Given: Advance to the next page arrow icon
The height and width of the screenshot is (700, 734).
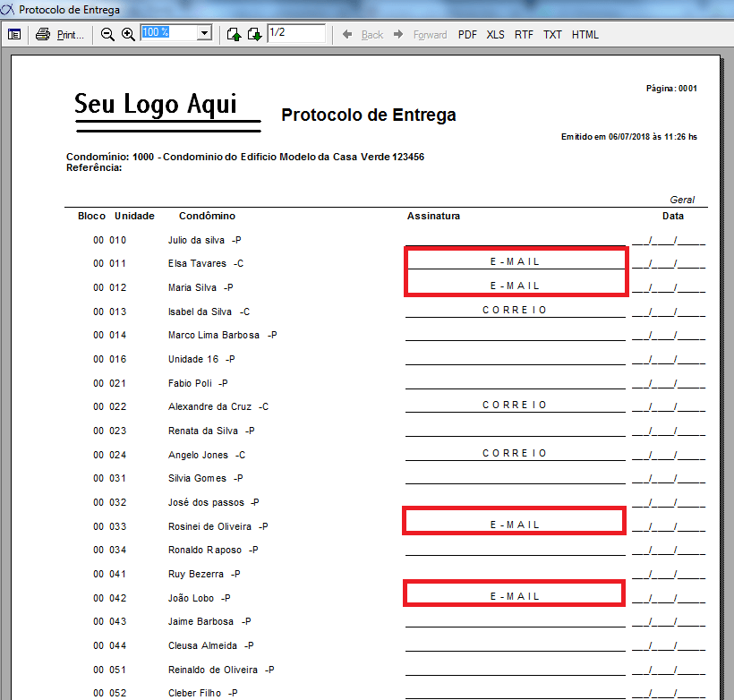Looking at the screenshot, I should click(x=255, y=33).
